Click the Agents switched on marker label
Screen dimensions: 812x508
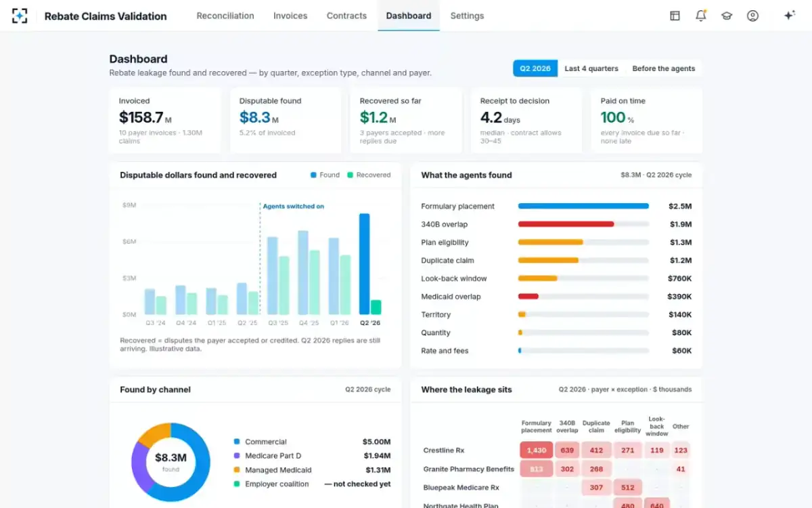pos(293,207)
